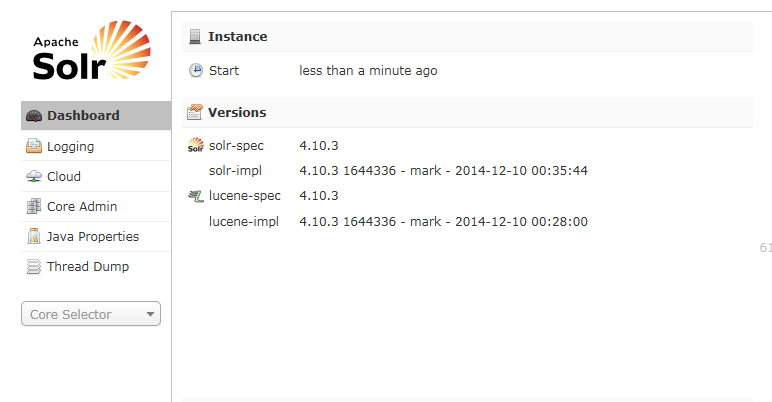Open the Logging menu item
The height and width of the screenshot is (402, 772).
(x=70, y=146)
